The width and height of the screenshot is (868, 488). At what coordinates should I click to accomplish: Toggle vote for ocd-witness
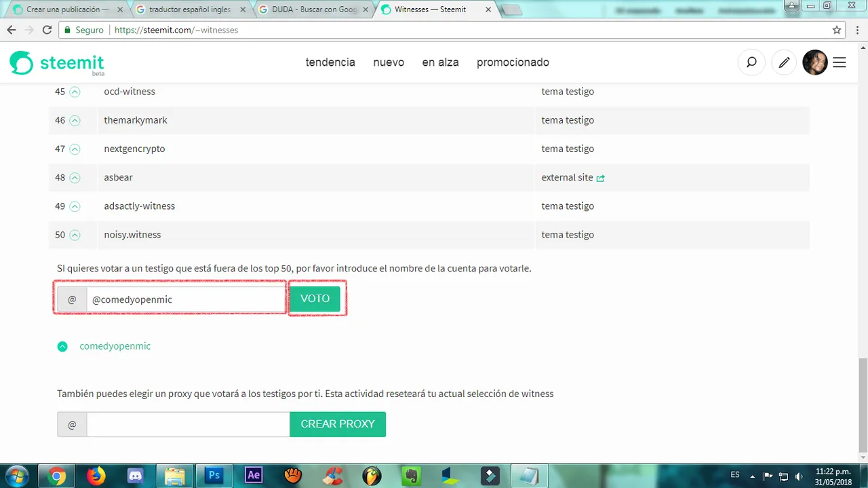(x=75, y=92)
